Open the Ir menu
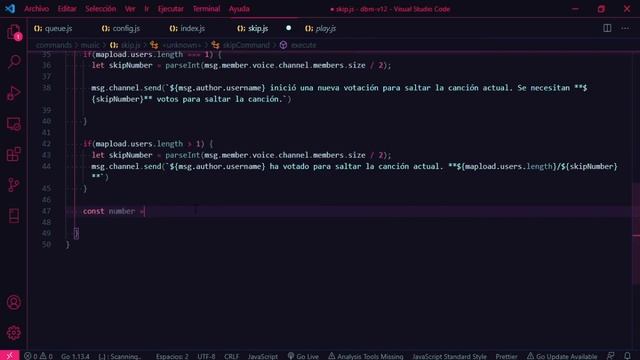Viewport: 640px width, 360px height. 147,9
